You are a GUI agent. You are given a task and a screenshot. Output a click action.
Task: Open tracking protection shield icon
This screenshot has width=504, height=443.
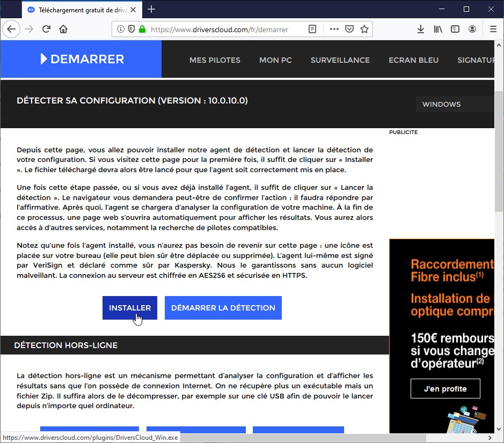(131, 29)
